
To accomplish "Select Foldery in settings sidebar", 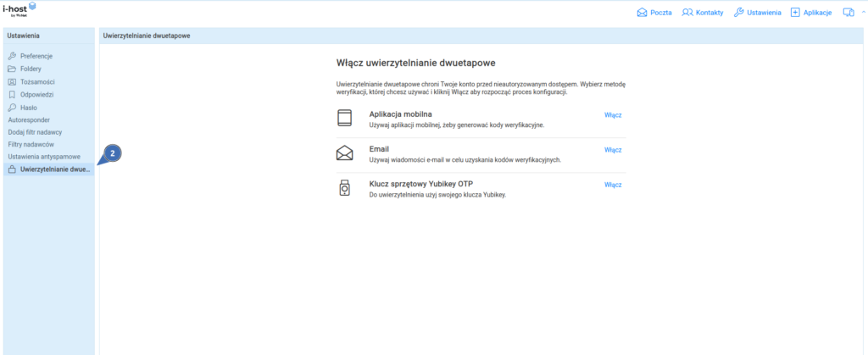I will tap(31, 69).
